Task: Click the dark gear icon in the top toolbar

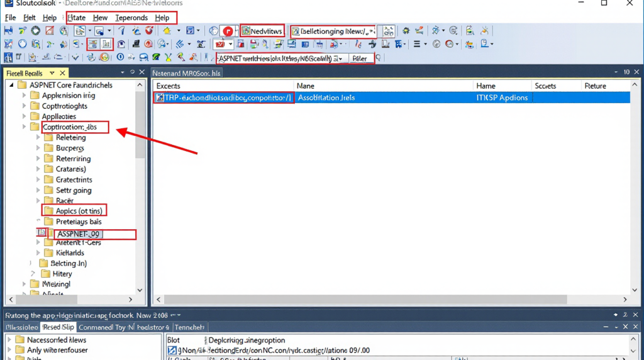Action: click(x=406, y=31)
